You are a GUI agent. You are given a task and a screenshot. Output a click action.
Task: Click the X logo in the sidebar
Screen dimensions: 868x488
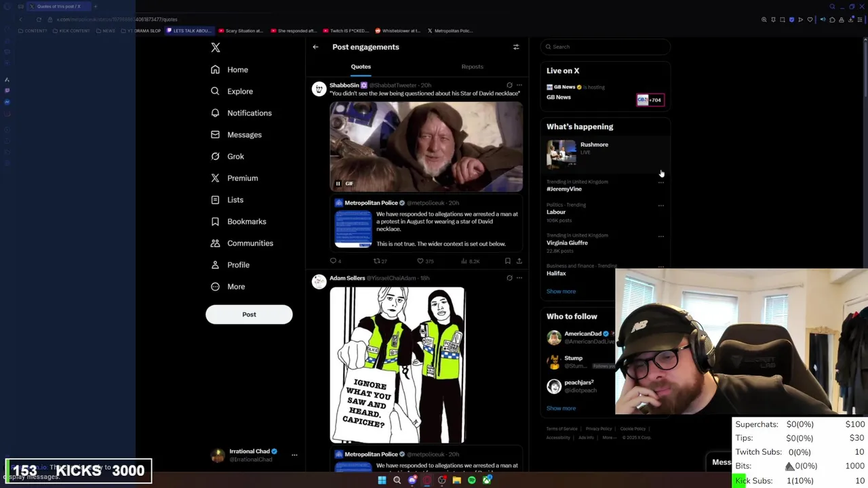216,47
